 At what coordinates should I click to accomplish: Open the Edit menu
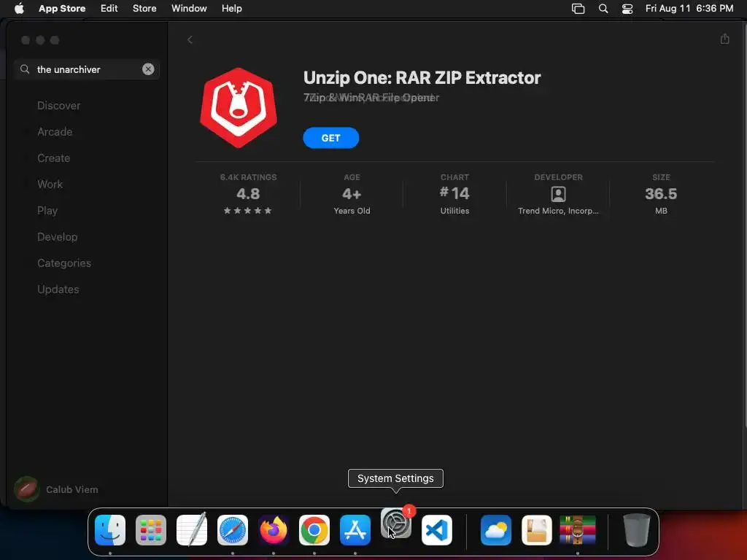109,8
